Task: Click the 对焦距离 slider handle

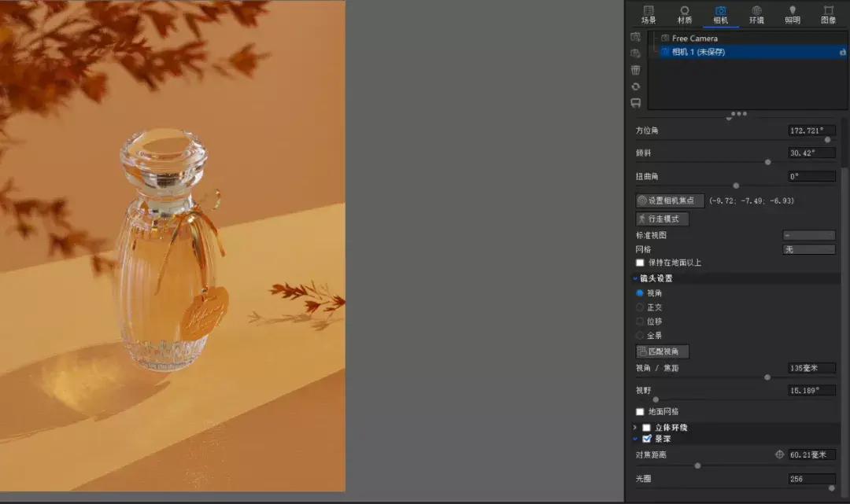Action: coord(697,465)
